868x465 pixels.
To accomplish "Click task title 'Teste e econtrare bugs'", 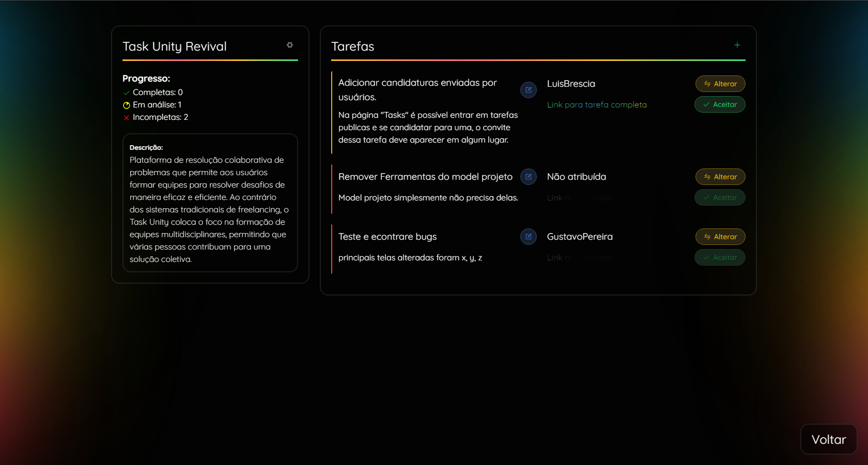I will coord(388,237).
